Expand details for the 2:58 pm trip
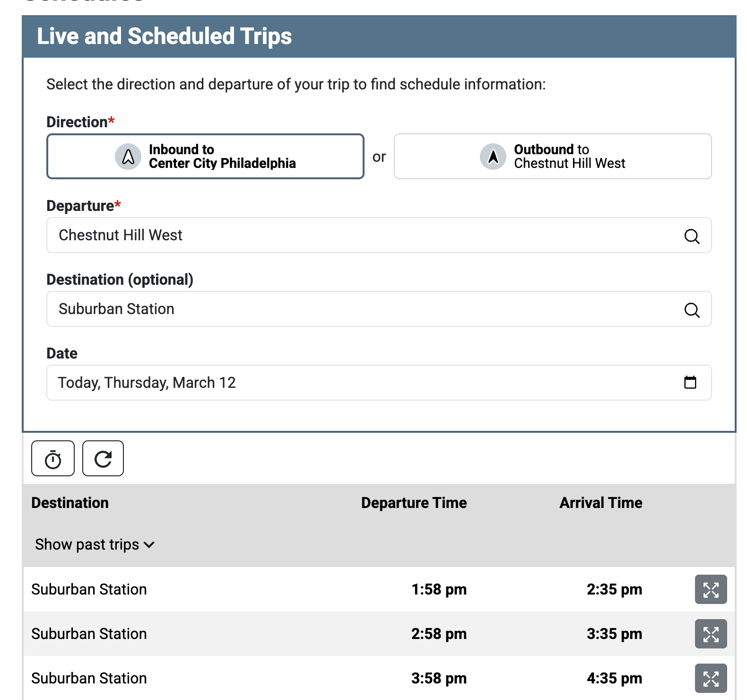Viewport: 747px width, 700px height. pyautogui.click(x=711, y=634)
